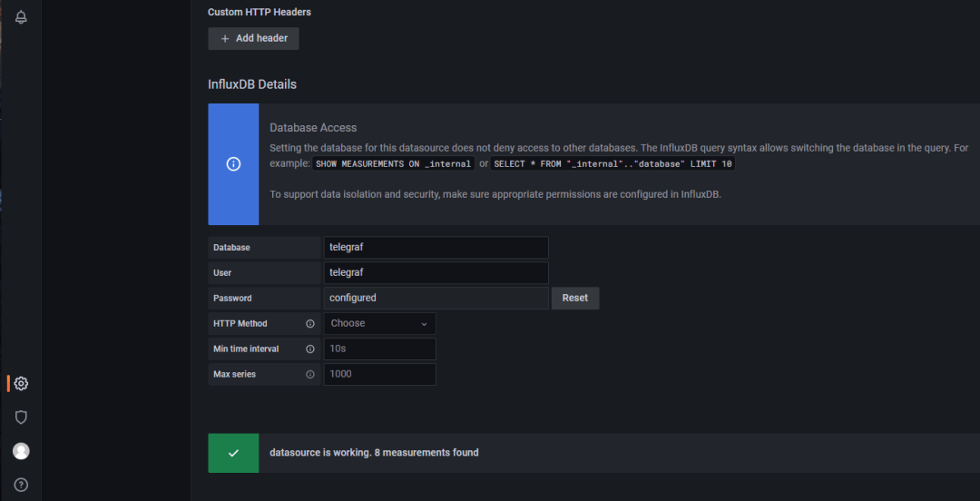Click the Database field label
The image size is (980, 501).
(x=232, y=248)
